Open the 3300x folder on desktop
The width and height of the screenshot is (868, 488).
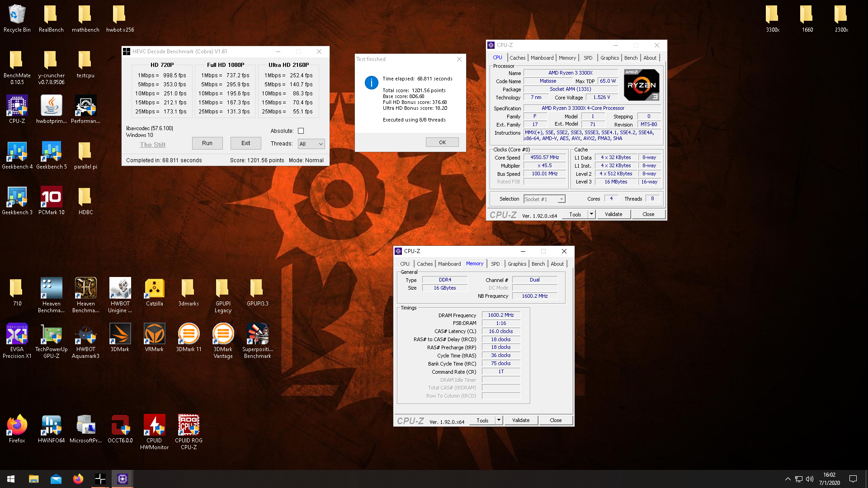click(x=773, y=18)
